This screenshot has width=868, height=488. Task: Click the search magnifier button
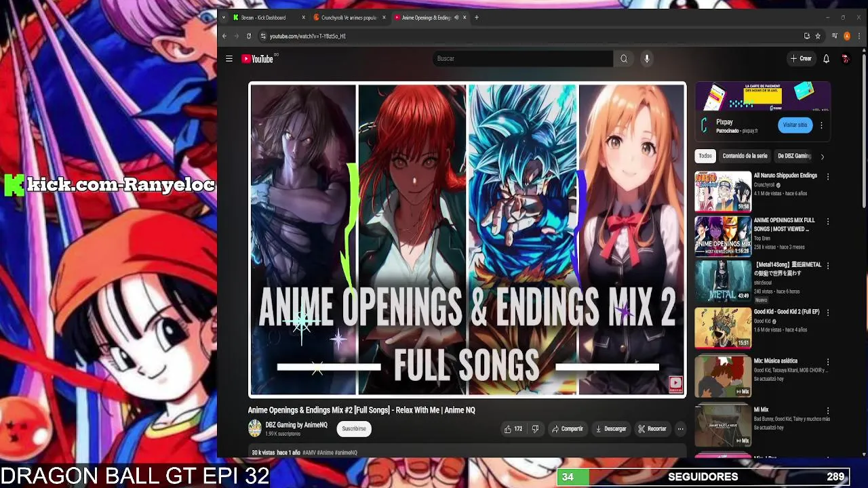624,59
